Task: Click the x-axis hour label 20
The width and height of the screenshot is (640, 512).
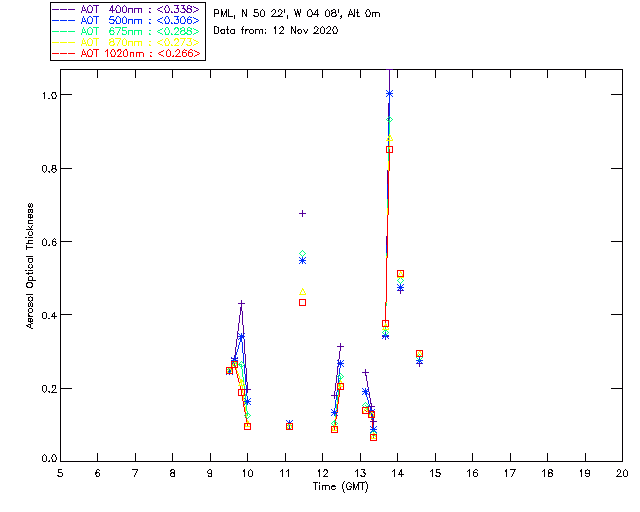Action: point(622,473)
